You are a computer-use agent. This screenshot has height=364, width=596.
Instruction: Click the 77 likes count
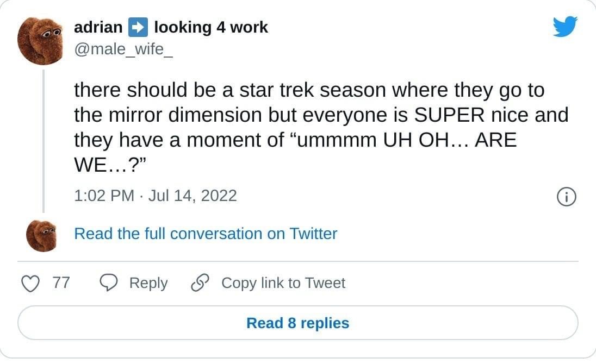click(61, 283)
